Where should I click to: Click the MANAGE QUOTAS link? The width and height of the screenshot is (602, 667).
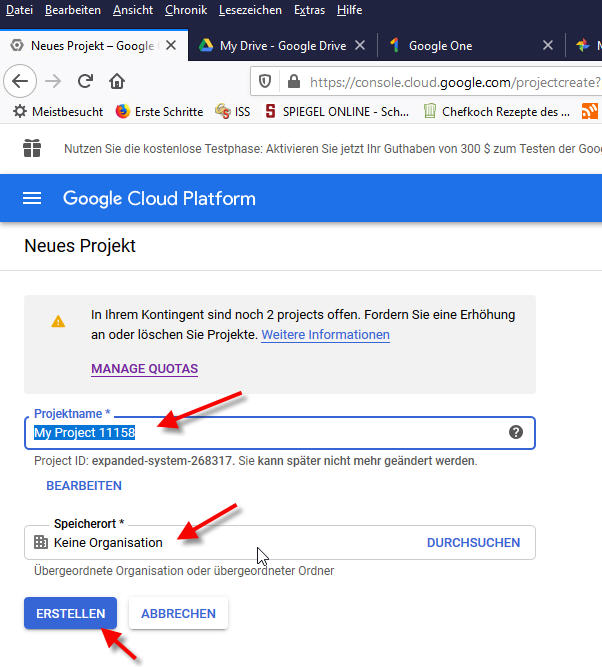point(144,369)
